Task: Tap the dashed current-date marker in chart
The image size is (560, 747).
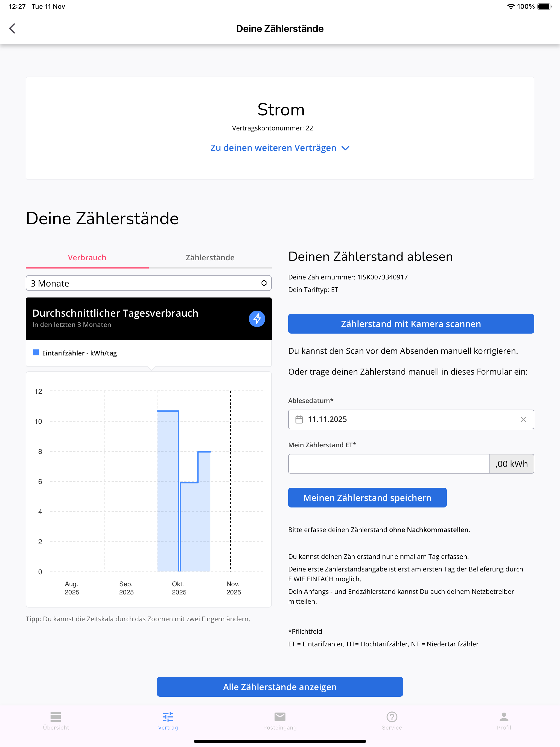Action: tap(230, 481)
